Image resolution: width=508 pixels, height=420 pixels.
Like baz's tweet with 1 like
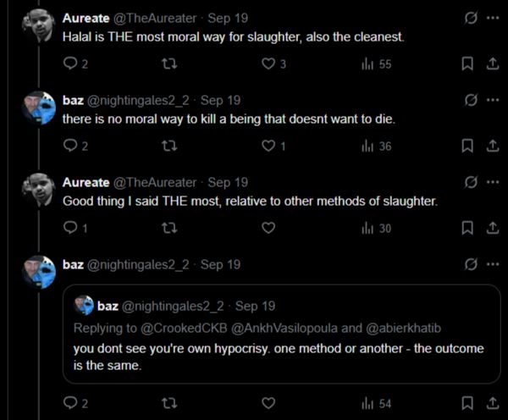[x=269, y=146]
